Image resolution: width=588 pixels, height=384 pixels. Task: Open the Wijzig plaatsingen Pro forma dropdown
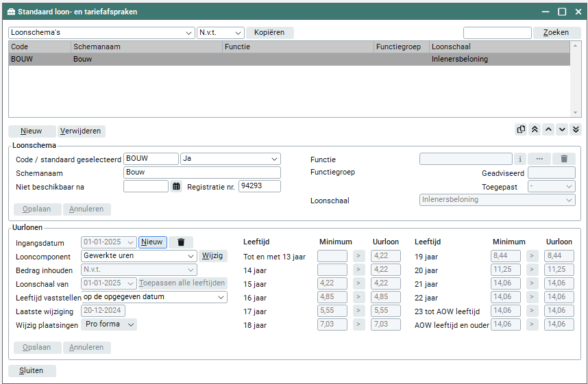[132, 324]
